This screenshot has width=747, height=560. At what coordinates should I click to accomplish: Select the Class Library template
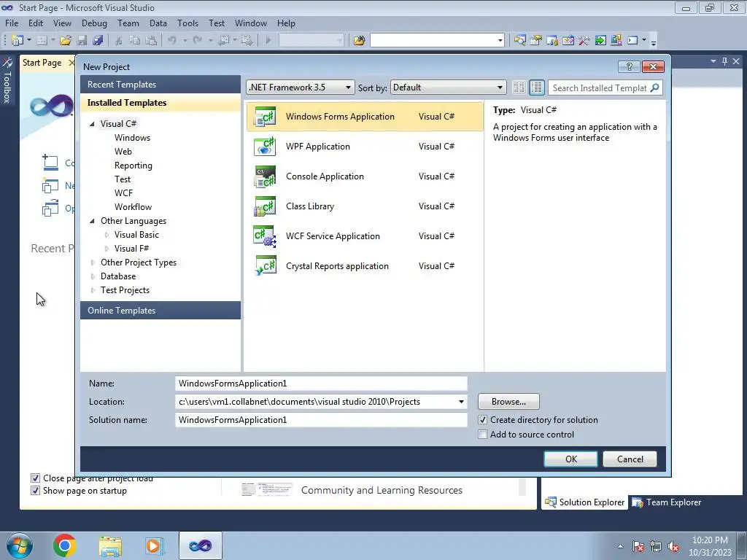pyautogui.click(x=365, y=206)
